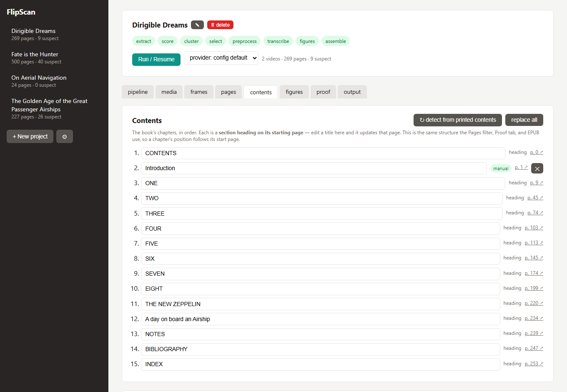Click the score pipeline stage chip
Screen dimensions: 567x392
pyautogui.click(x=168, y=41)
